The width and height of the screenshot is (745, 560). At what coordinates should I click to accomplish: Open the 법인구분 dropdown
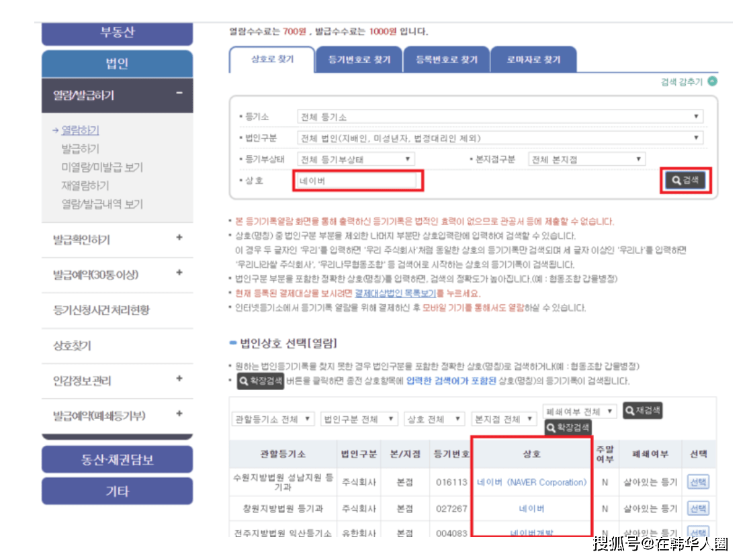500,138
